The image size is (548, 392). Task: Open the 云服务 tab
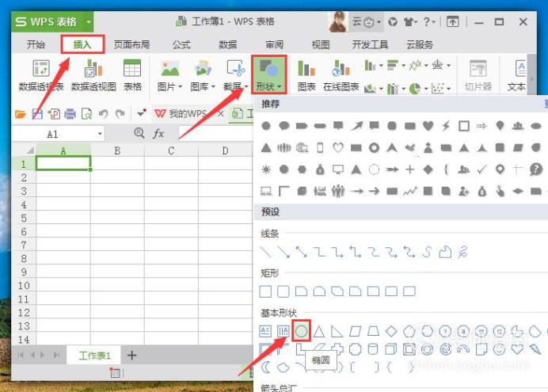coord(420,44)
